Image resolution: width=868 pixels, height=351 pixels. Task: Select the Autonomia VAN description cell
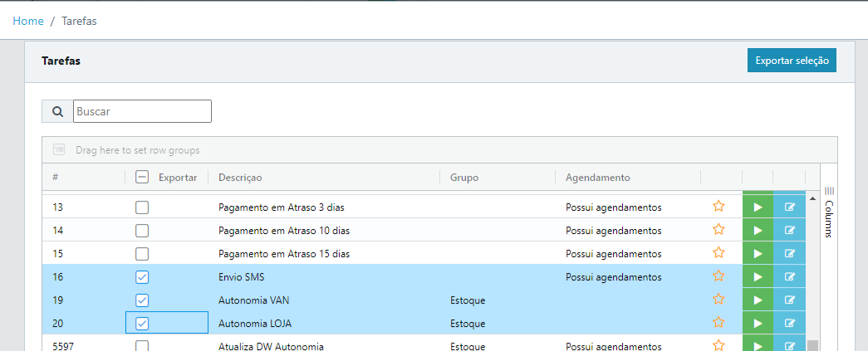click(324, 300)
